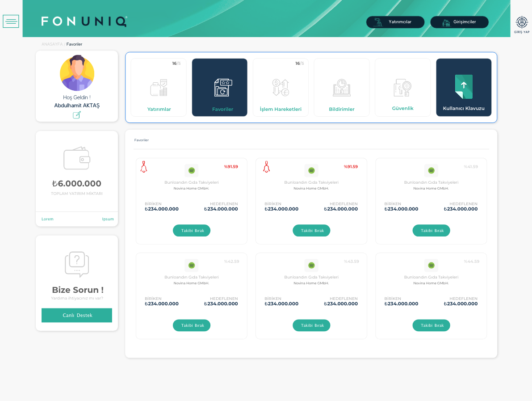Toggle red bell on second favorite card
Image resolution: width=532 pixels, height=401 pixels.
(x=266, y=167)
